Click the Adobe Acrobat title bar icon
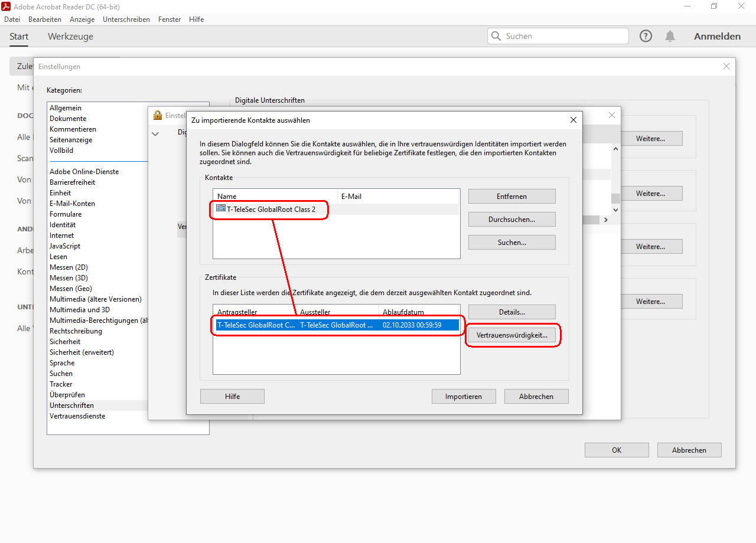The image size is (756, 543). tap(6, 6)
